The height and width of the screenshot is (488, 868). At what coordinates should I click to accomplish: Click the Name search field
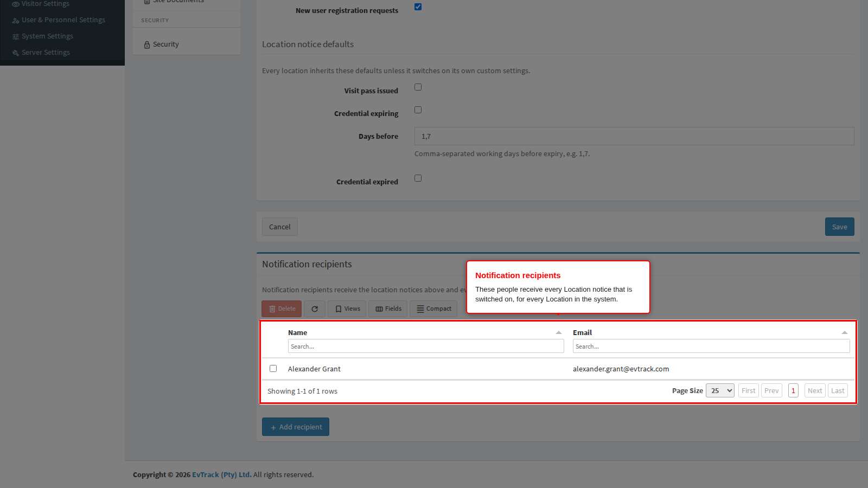[x=426, y=346]
